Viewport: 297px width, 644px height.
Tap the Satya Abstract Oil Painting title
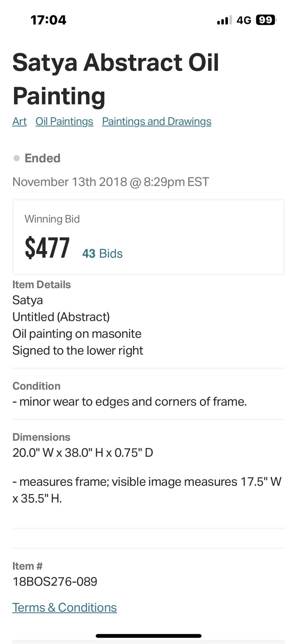tap(115, 79)
